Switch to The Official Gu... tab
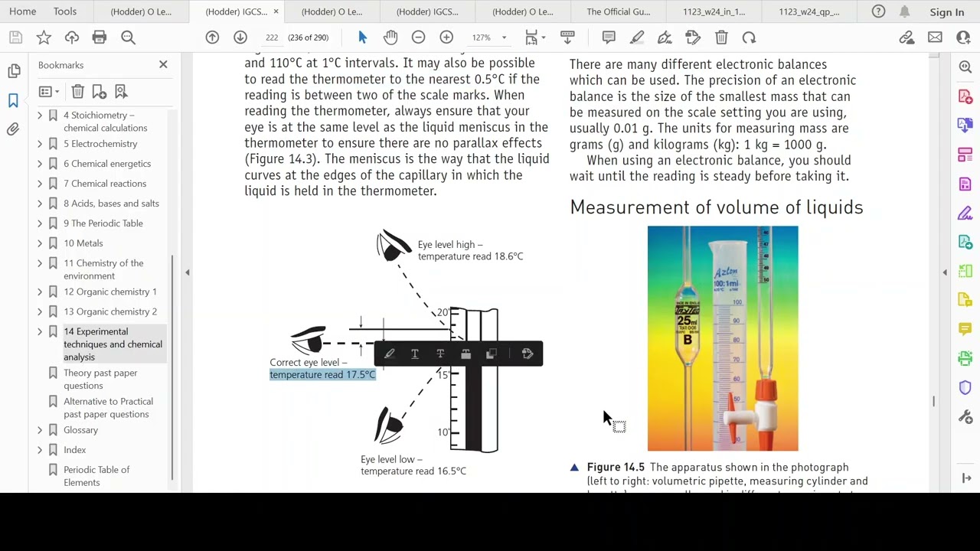Viewport: 980px width, 551px height. point(618,11)
